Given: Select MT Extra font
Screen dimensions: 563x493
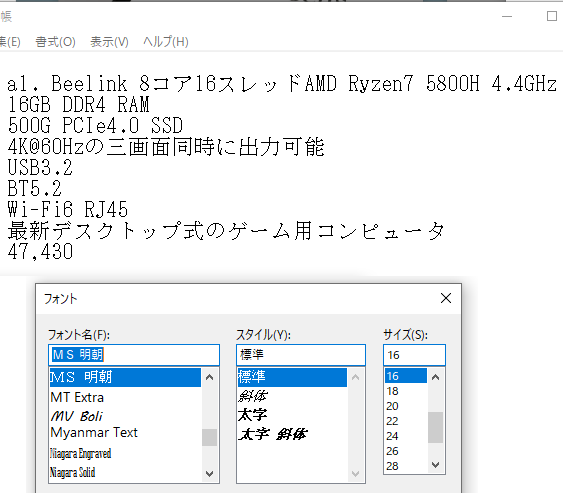Looking at the screenshot, I should tap(125, 397).
